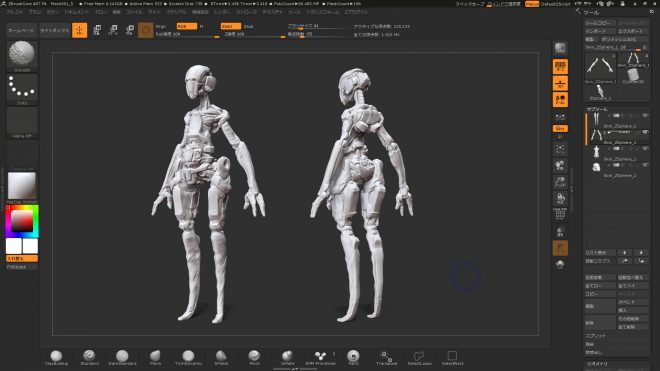The width and height of the screenshot is (660, 371).
Task: Choose the Move brush at bottom shelf
Action: 155,358
